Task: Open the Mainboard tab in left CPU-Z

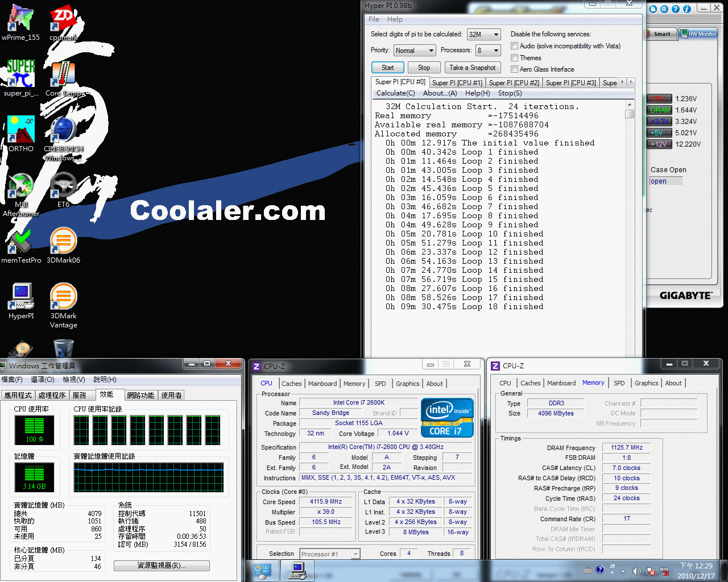Action: tap(322, 384)
